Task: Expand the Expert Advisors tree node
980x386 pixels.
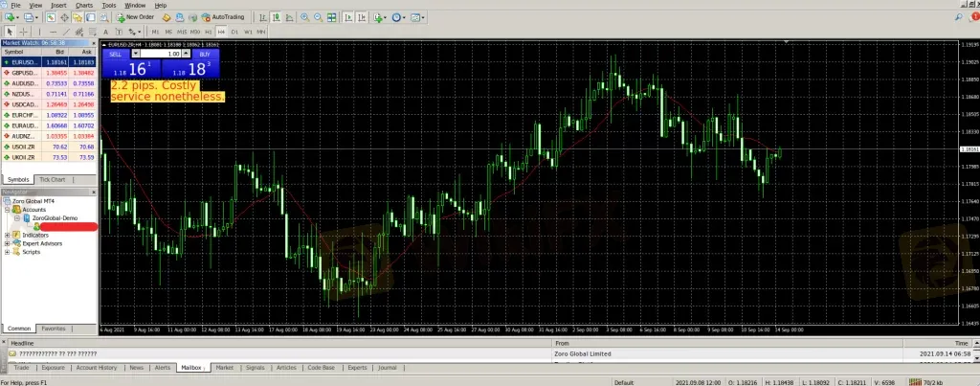Action: pos(8,243)
